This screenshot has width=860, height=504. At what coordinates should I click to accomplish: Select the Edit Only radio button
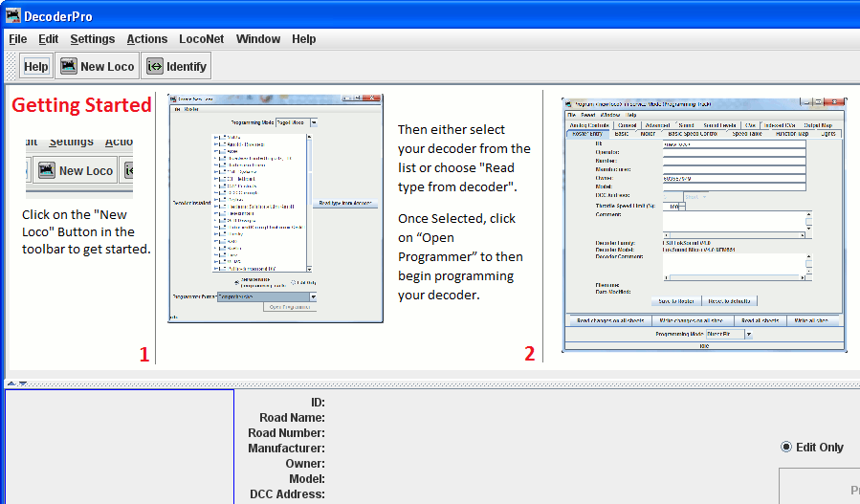coord(787,447)
